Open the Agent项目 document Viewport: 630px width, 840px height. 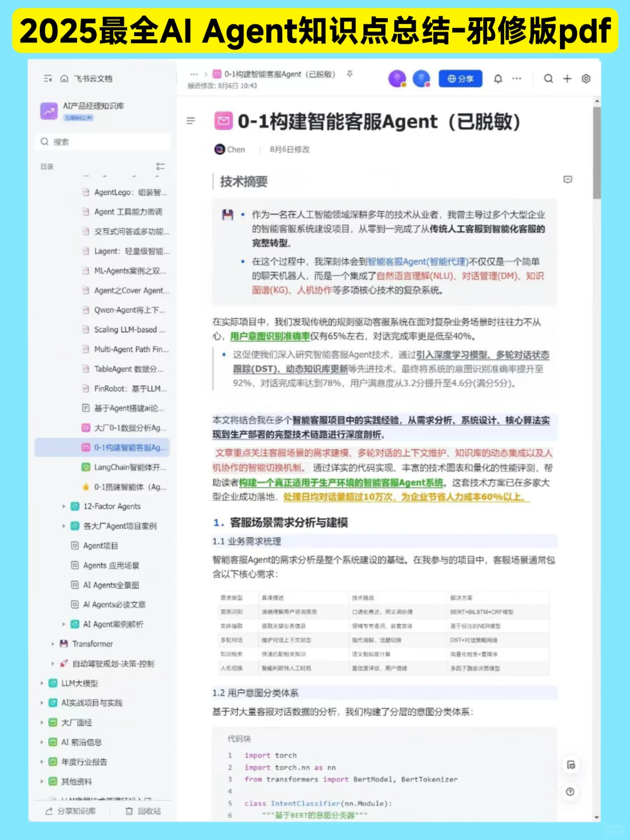94,545
